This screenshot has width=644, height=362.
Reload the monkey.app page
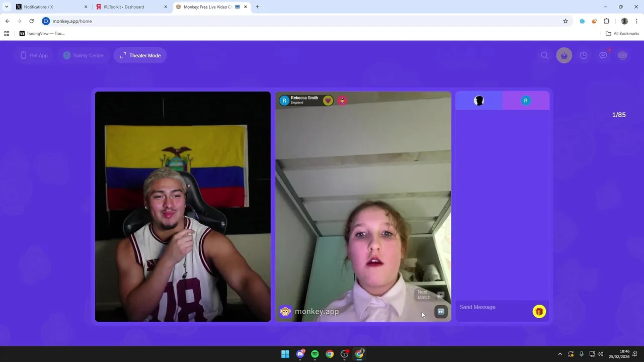31,21
